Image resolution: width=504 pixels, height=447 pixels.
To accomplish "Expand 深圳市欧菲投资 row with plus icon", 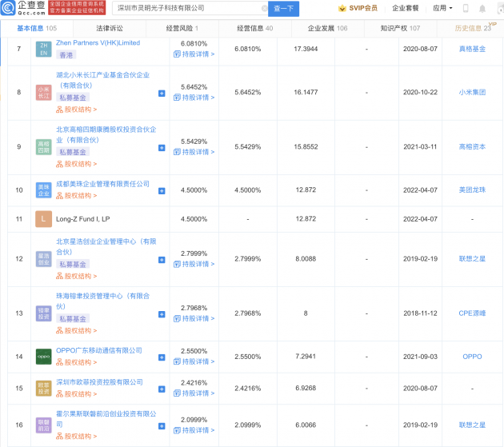I will [162, 389].
